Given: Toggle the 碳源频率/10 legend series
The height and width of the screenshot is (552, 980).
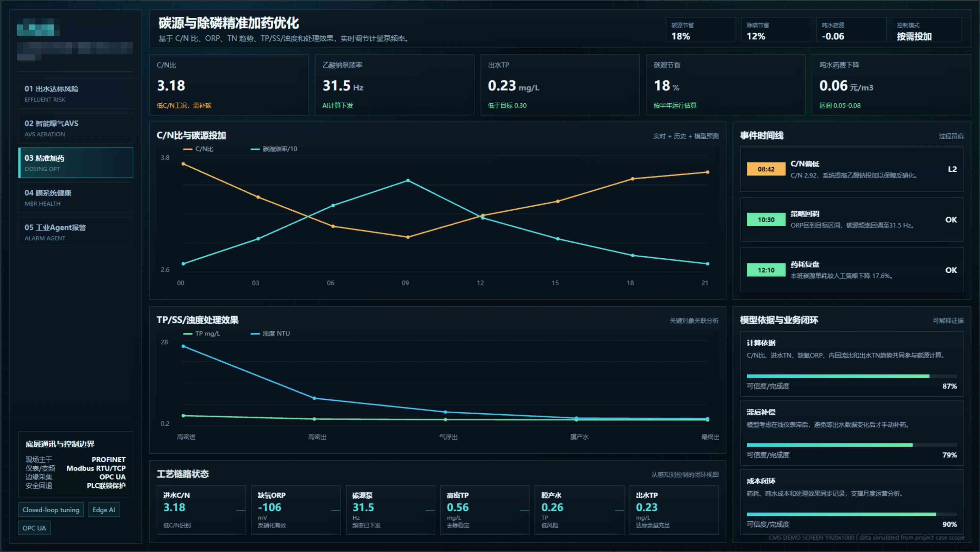Looking at the screenshot, I should [x=274, y=149].
